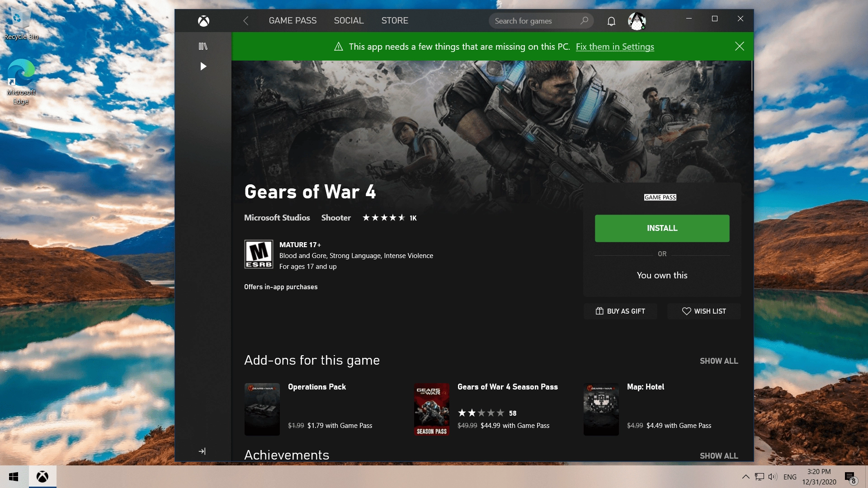Open the profile avatar menu

[637, 21]
